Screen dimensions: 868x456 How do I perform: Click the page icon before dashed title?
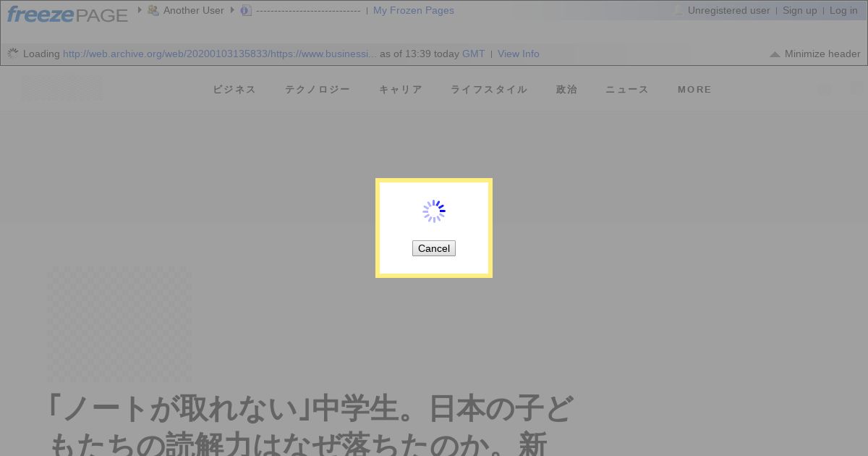pos(246,10)
